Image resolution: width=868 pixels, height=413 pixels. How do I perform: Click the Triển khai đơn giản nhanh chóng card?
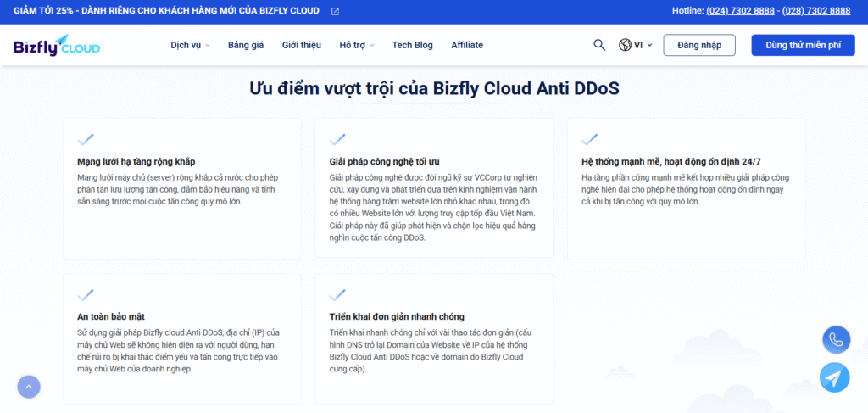(433, 338)
